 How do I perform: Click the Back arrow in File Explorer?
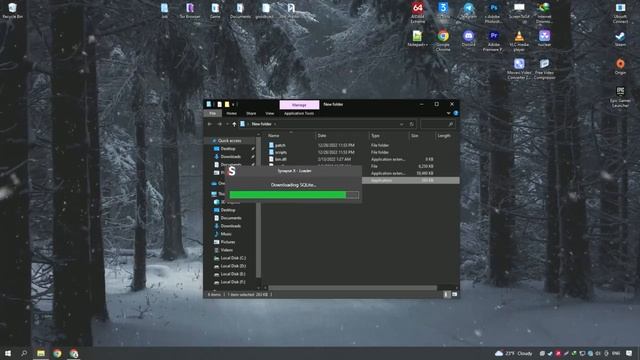(210, 124)
